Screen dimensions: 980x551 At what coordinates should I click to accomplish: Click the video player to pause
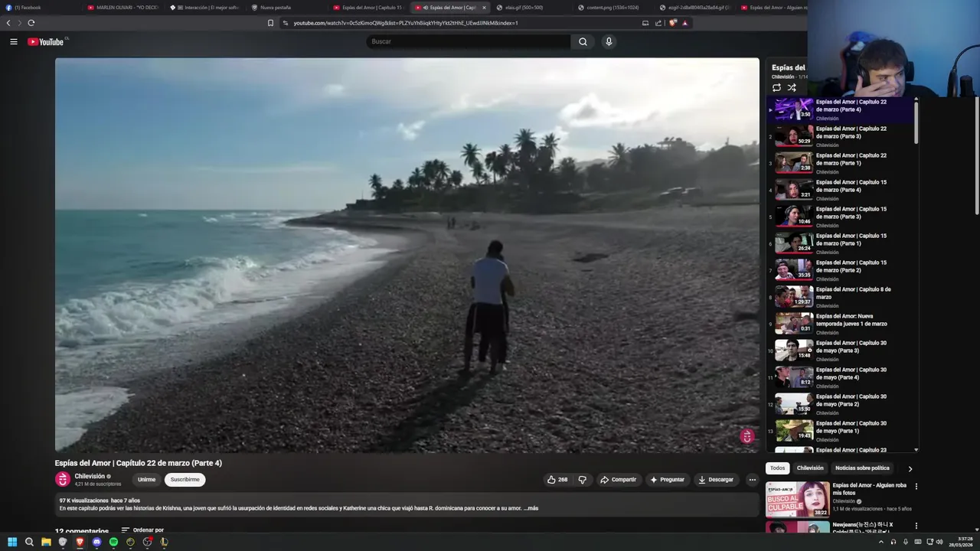(x=407, y=255)
